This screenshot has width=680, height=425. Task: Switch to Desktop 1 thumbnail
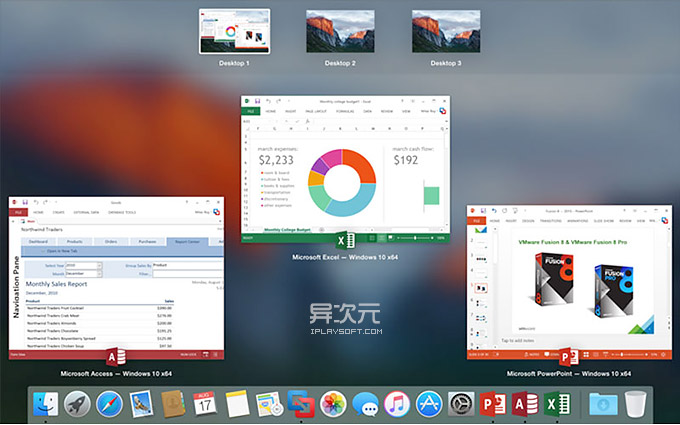[x=235, y=31]
